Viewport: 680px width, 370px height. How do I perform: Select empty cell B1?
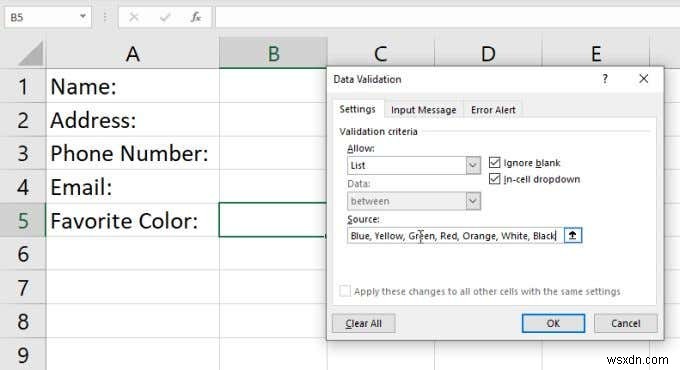(273, 86)
